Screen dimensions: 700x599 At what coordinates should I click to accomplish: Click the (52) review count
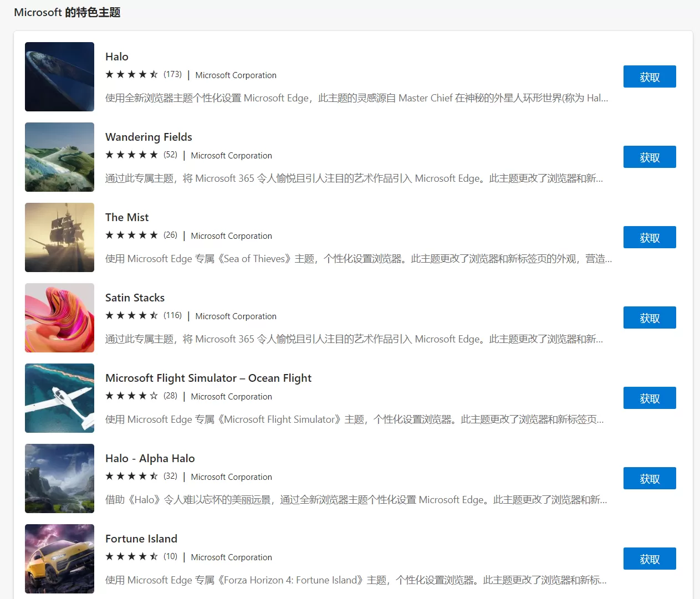170,155
